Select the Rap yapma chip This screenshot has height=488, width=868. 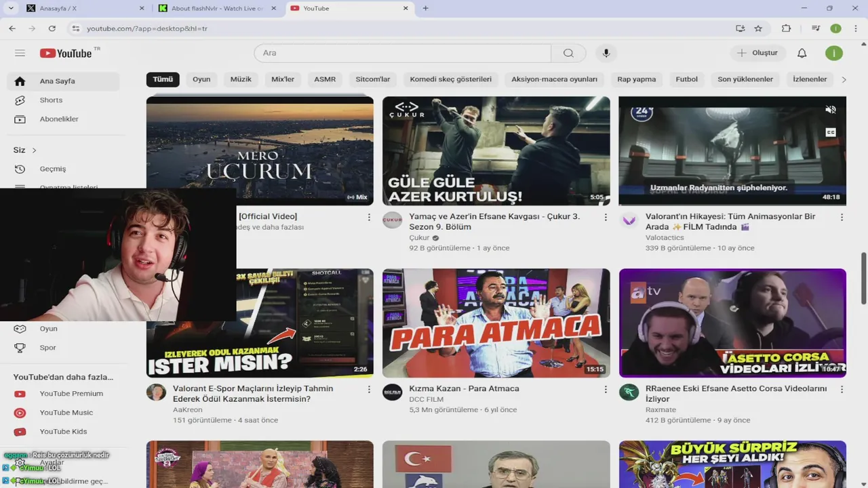point(637,79)
